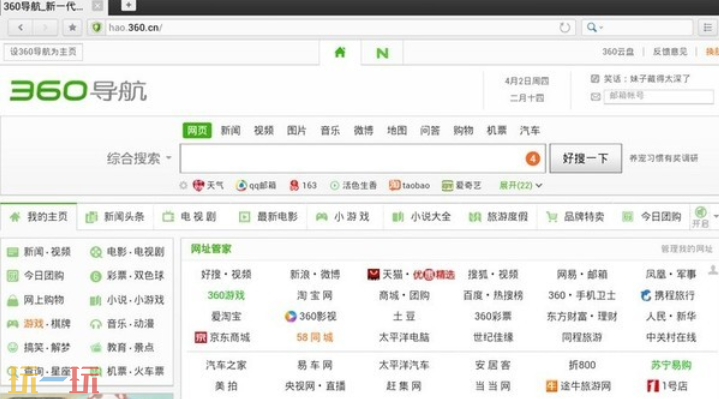Click the green shield security icon
The width and height of the screenshot is (719, 399).
96,28
